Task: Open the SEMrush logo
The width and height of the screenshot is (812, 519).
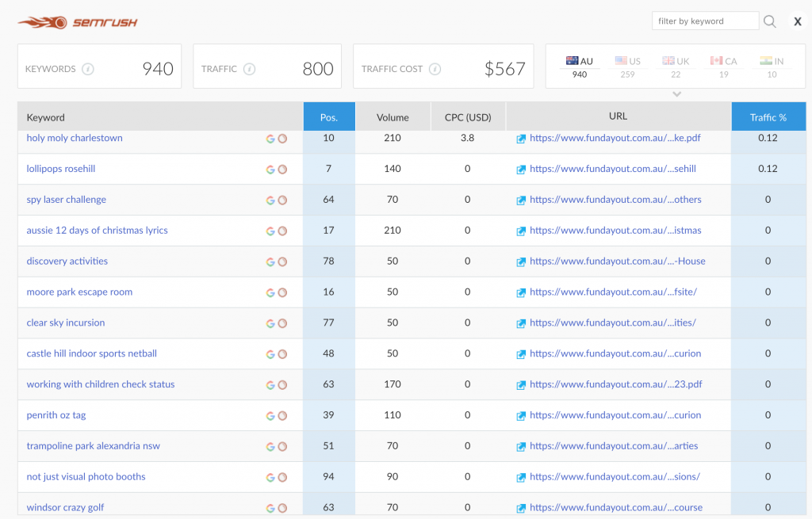Action: [78, 22]
